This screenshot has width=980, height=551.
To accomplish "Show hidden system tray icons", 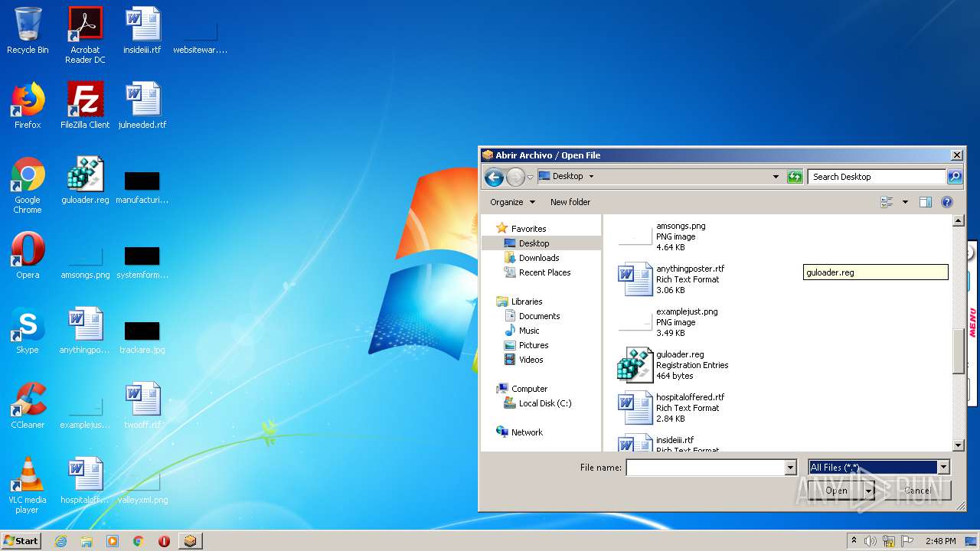I will 854,541.
